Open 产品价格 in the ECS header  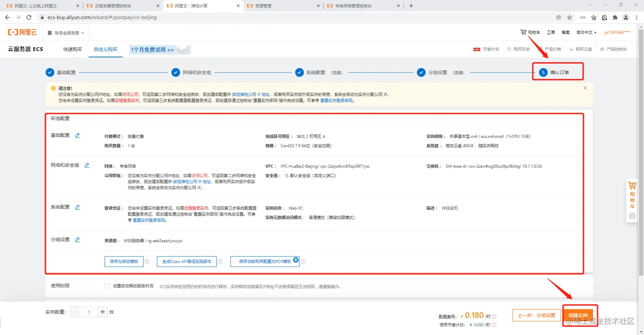click(x=549, y=49)
